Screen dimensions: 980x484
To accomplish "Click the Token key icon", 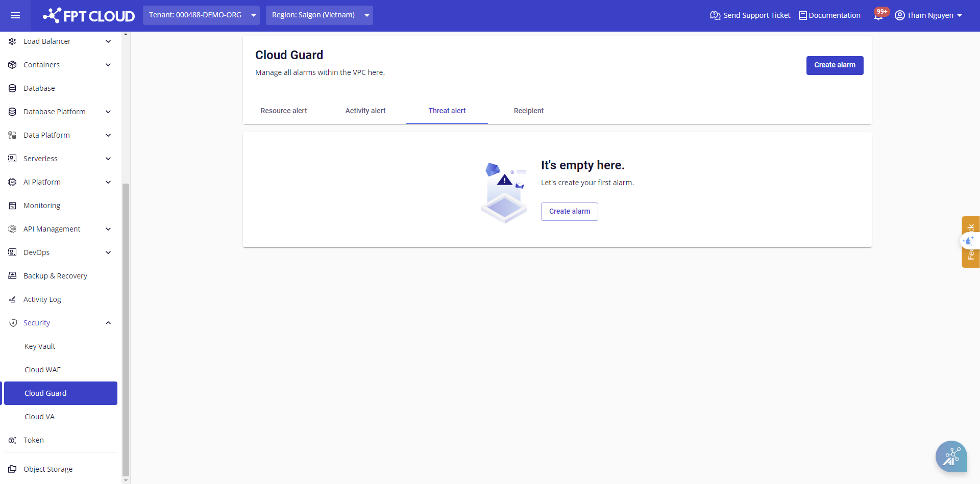I will pos(13,440).
